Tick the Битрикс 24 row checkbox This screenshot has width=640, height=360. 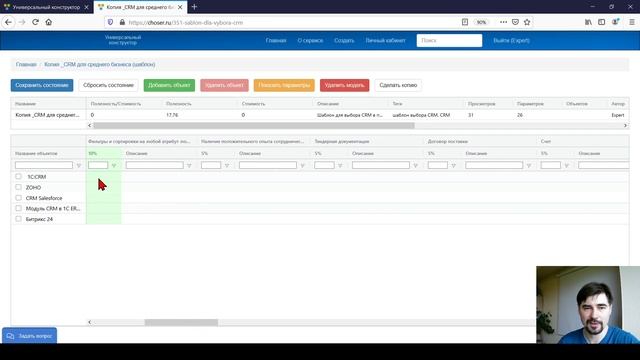pos(18,219)
